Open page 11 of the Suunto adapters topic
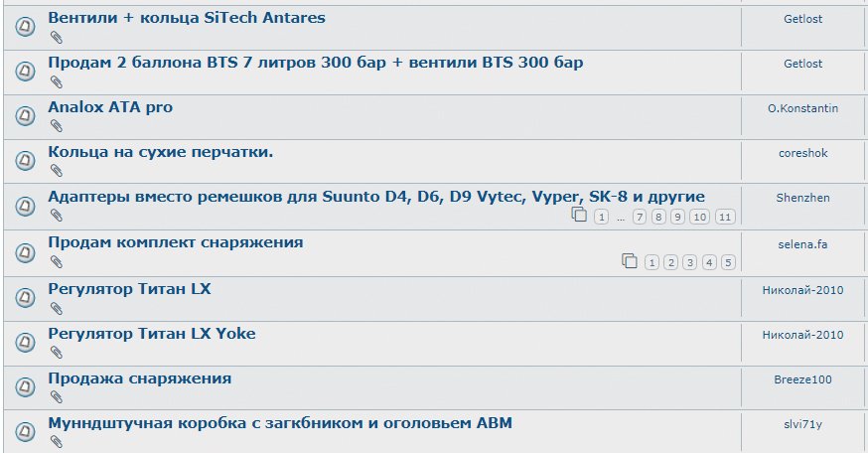This screenshot has height=453, width=868. 725,218
